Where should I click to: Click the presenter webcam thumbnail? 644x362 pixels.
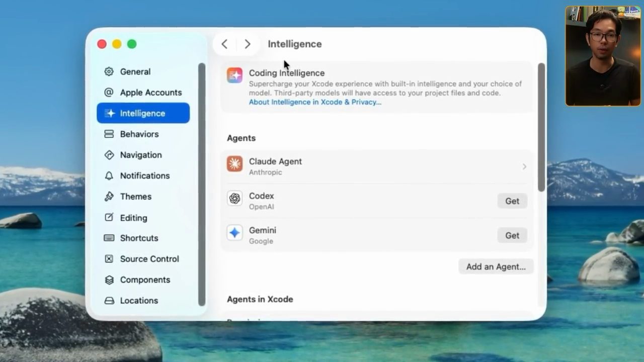[x=603, y=56]
